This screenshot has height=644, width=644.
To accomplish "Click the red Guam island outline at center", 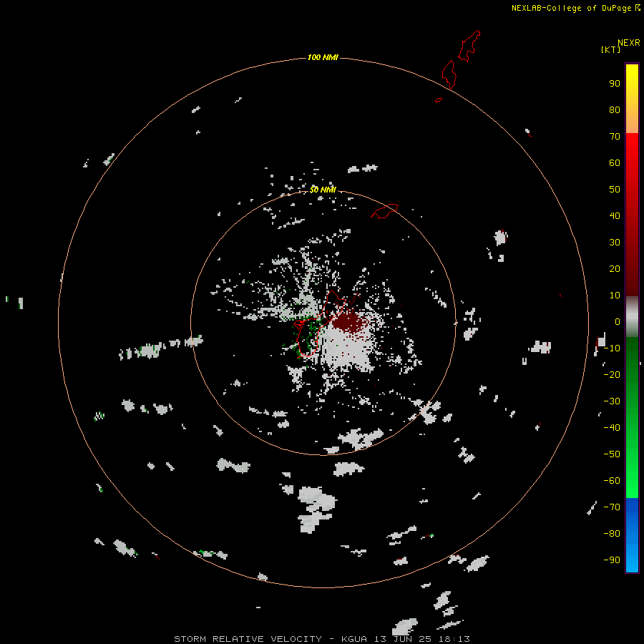I will (320, 324).
